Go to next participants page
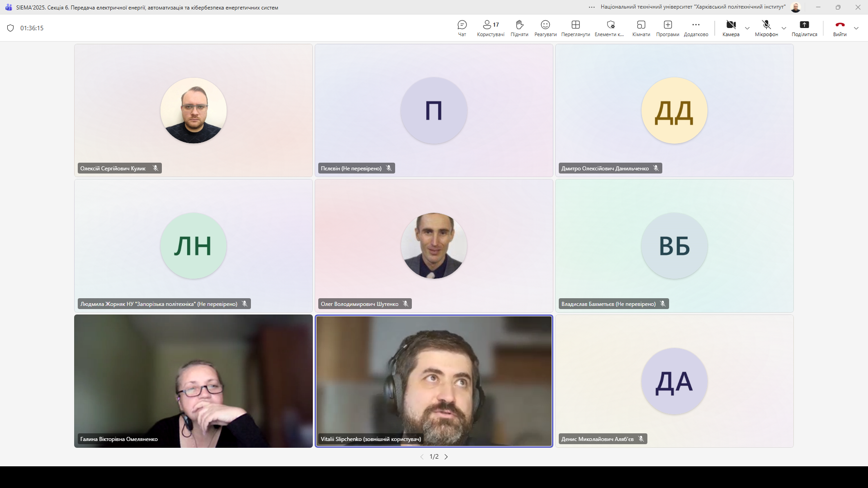 (x=446, y=457)
